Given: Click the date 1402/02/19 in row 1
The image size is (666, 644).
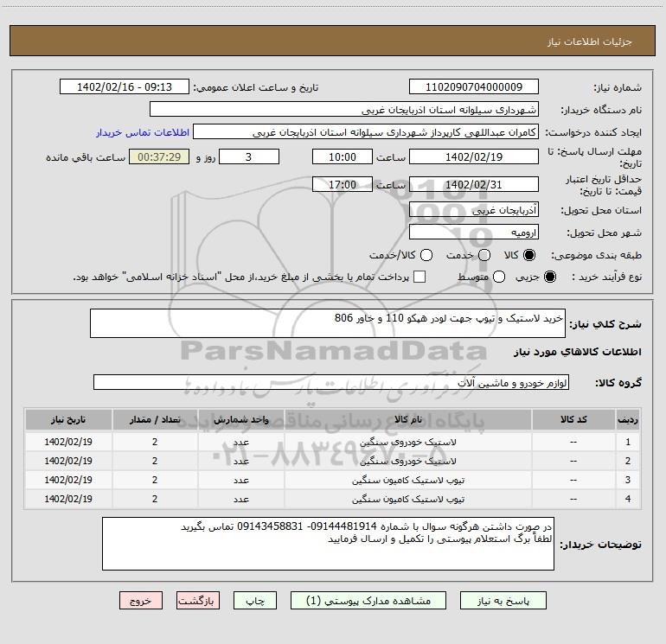Looking at the screenshot, I should click(x=68, y=442).
